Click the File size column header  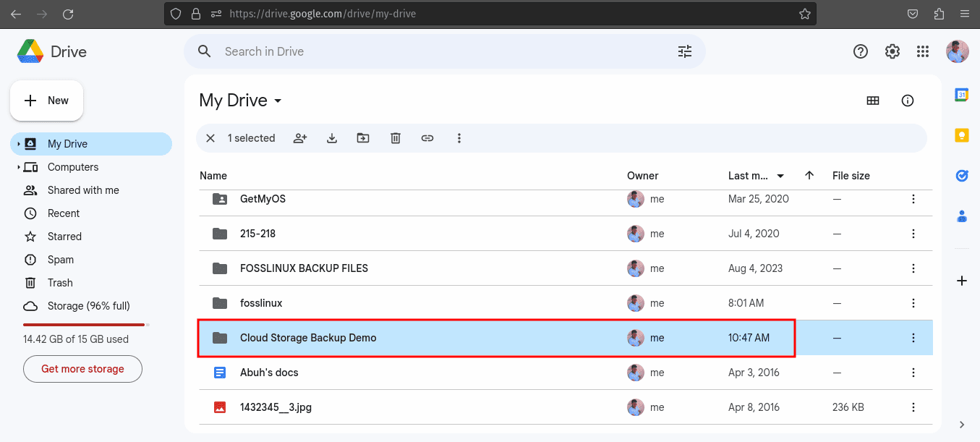click(851, 176)
